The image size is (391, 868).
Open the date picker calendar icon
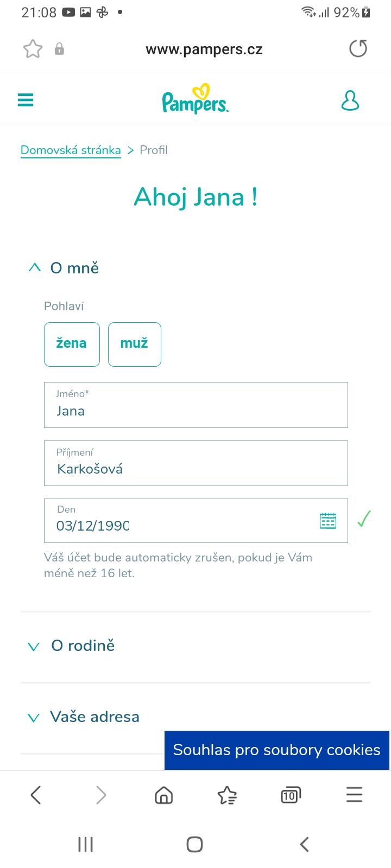[328, 521]
